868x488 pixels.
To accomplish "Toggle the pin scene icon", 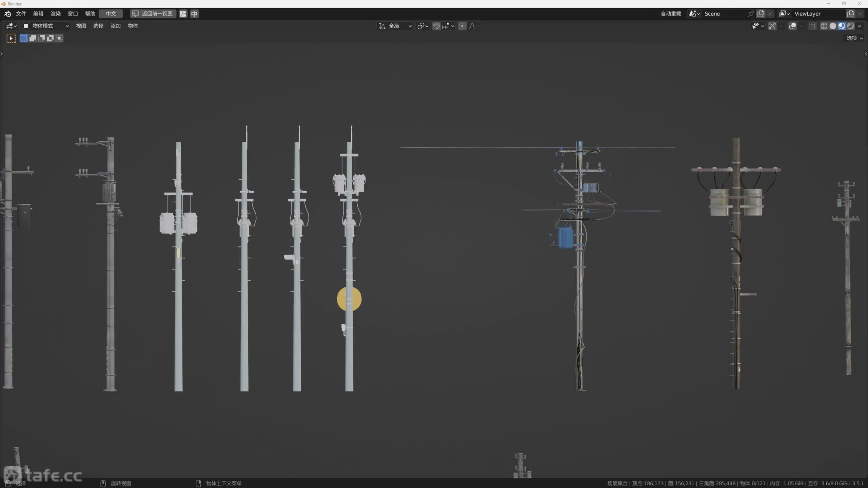I will (751, 14).
